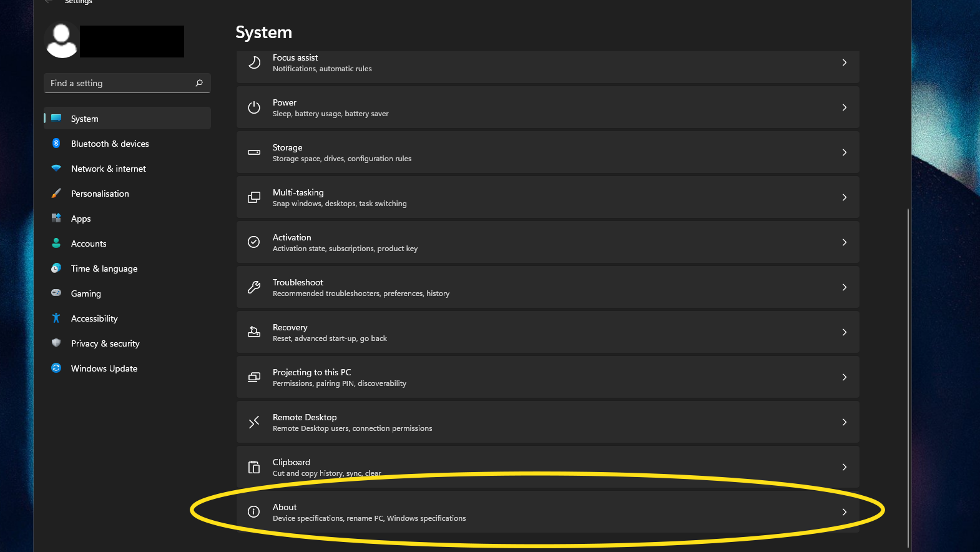Click the Remote Desktop icon
The image size is (980, 552).
pos(254,422)
